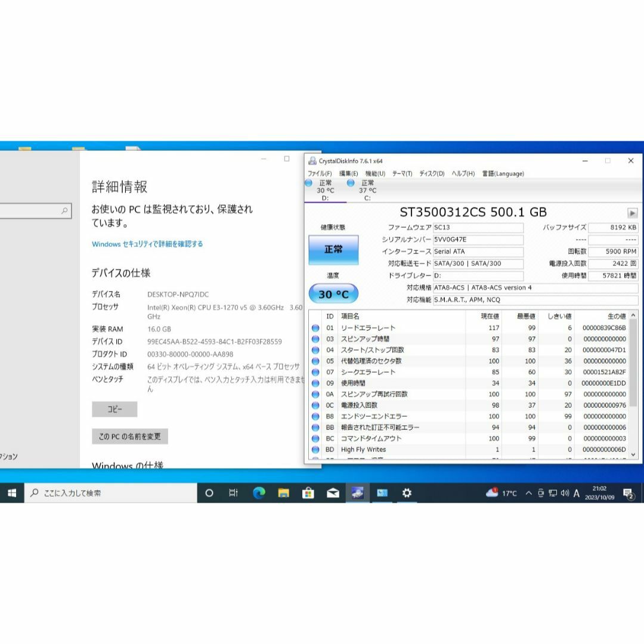Click the SMART list vertical scrollbar thumb

tap(633, 363)
